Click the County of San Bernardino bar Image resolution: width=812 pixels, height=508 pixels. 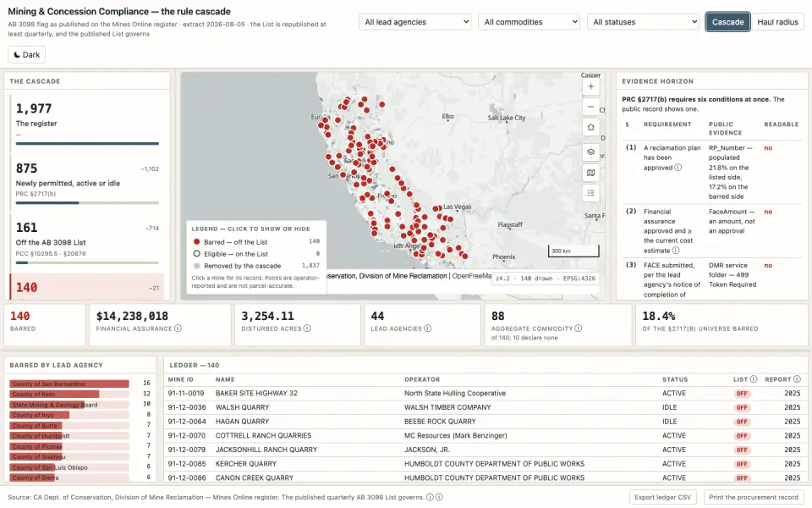pyautogui.click(x=69, y=384)
